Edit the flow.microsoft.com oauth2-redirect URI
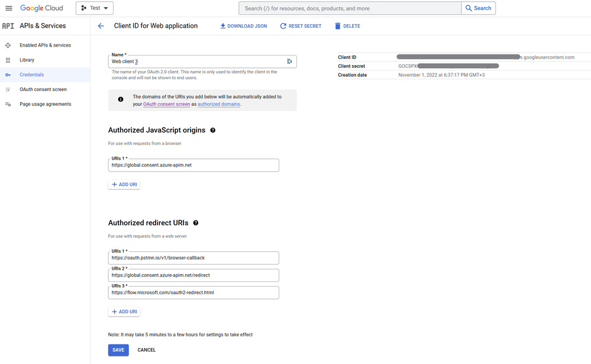The image size is (591, 364). coord(193,292)
